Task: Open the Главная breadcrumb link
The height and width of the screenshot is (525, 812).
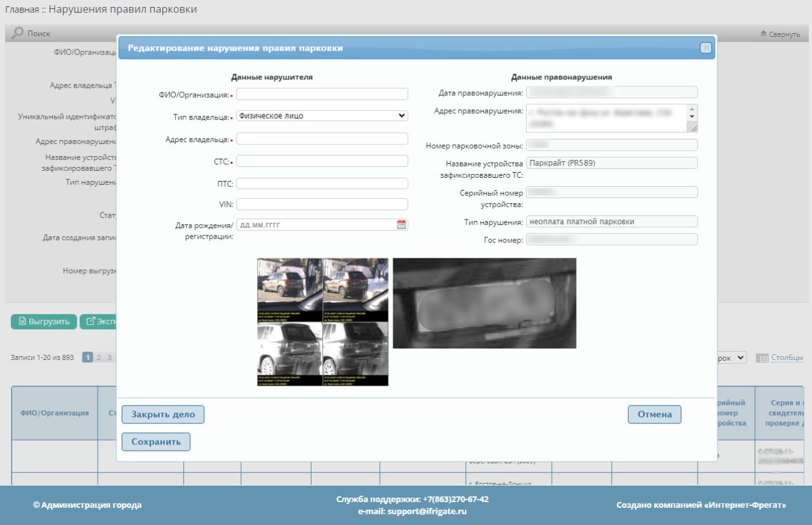Action: (21, 10)
